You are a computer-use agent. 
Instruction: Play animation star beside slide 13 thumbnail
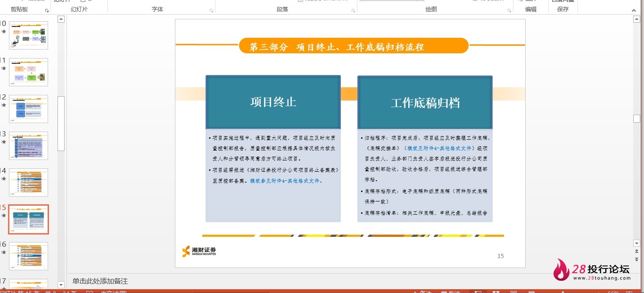4,142
